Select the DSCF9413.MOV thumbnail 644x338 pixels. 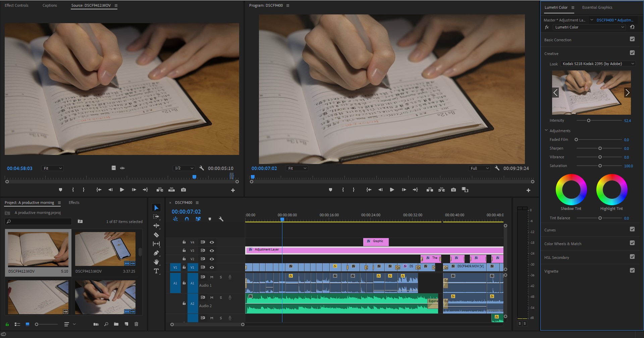point(105,249)
